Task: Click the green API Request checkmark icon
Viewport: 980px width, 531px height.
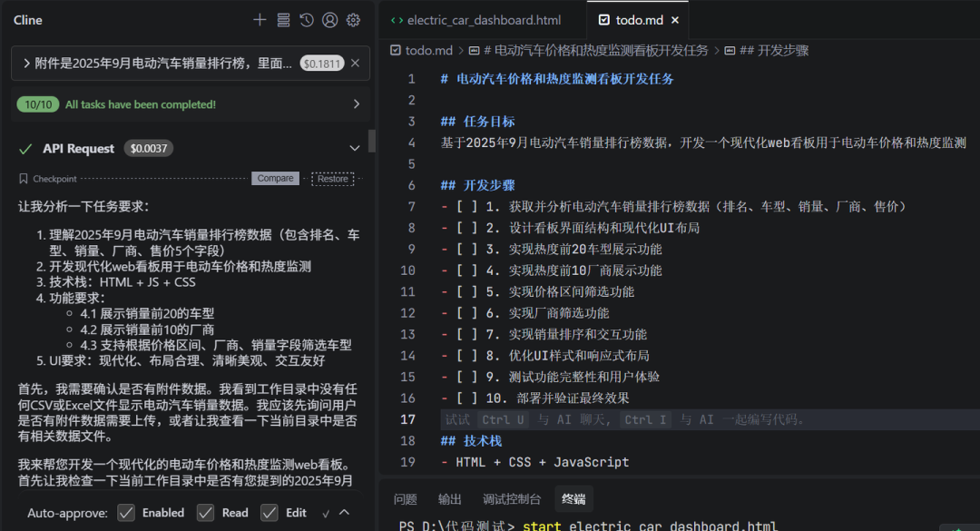Action: (25, 149)
